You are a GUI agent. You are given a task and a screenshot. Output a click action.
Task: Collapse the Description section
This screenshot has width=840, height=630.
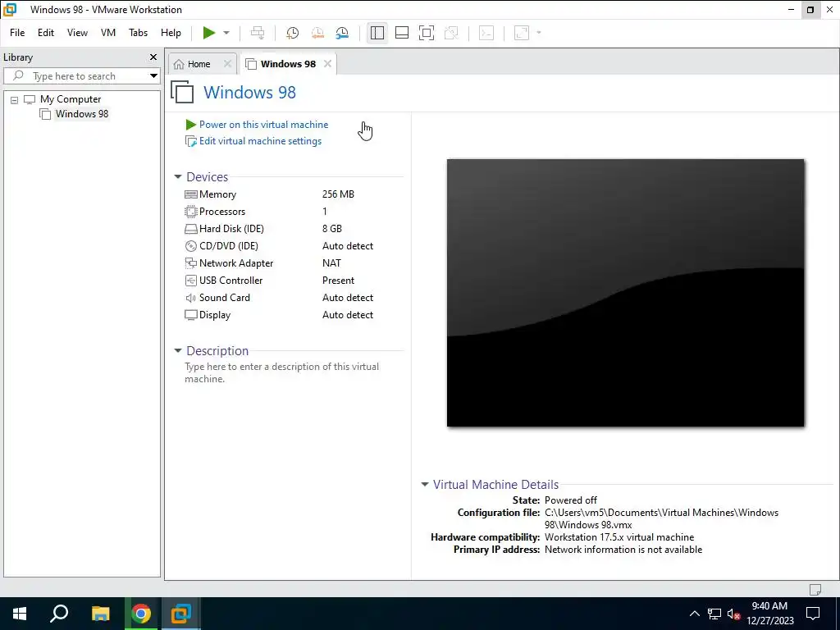coord(178,351)
